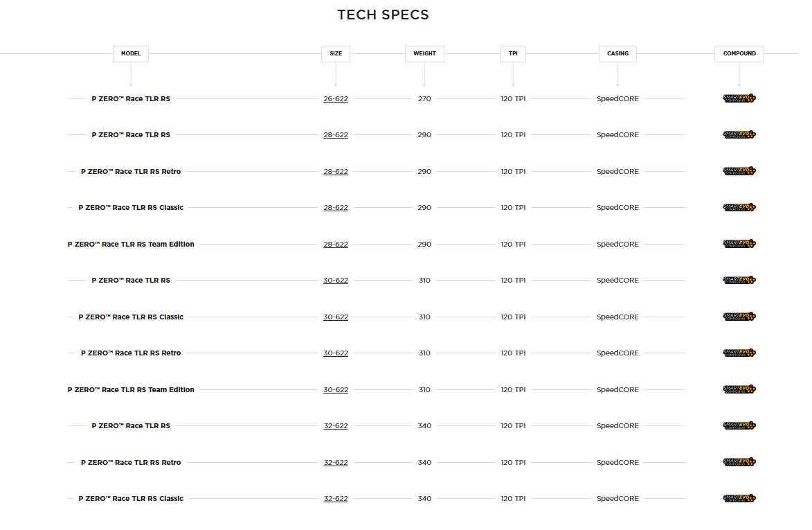Image resolution: width=812 pixels, height=530 pixels.
Task: Open the 30-622 size link for TLR RS Retro
Action: [x=336, y=353]
